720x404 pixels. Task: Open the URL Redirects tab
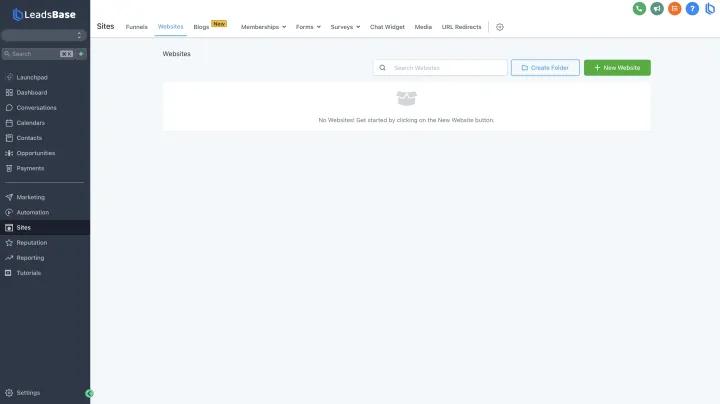pyautogui.click(x=461, y=27)
